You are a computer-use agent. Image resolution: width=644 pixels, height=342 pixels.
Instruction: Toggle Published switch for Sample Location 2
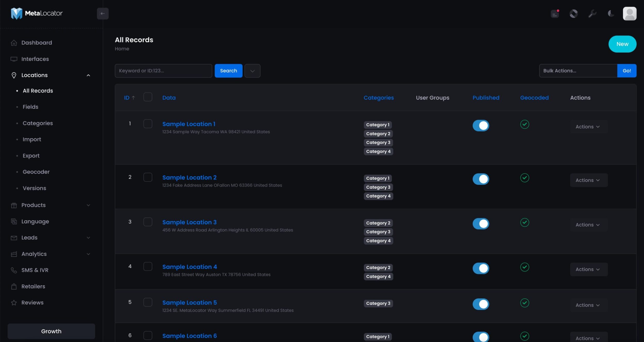(481, 179)
